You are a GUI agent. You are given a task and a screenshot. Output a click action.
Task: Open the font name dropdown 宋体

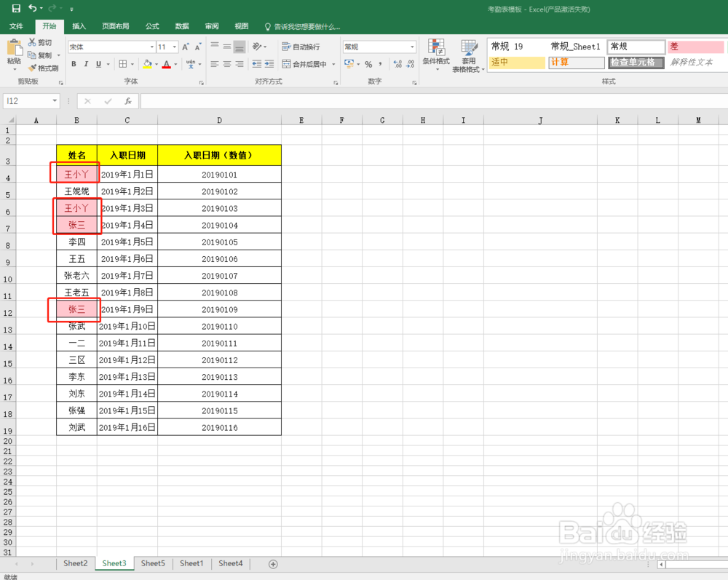click(x=152, y=47)
